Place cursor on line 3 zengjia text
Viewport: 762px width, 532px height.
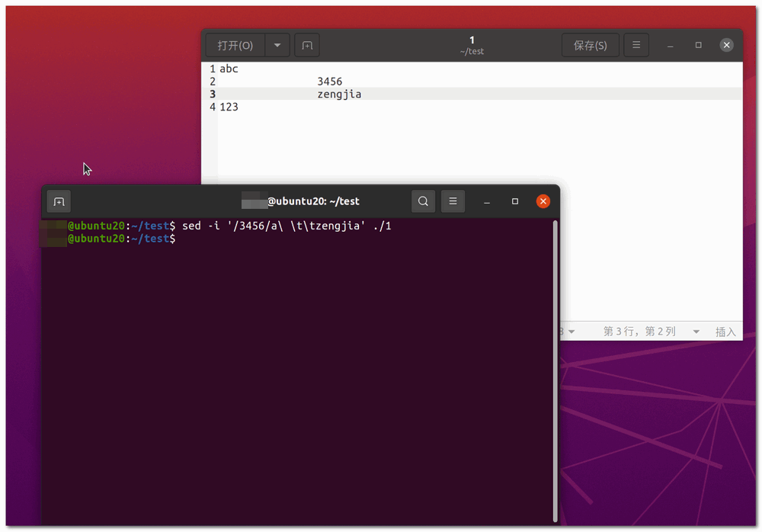point(339,95)
